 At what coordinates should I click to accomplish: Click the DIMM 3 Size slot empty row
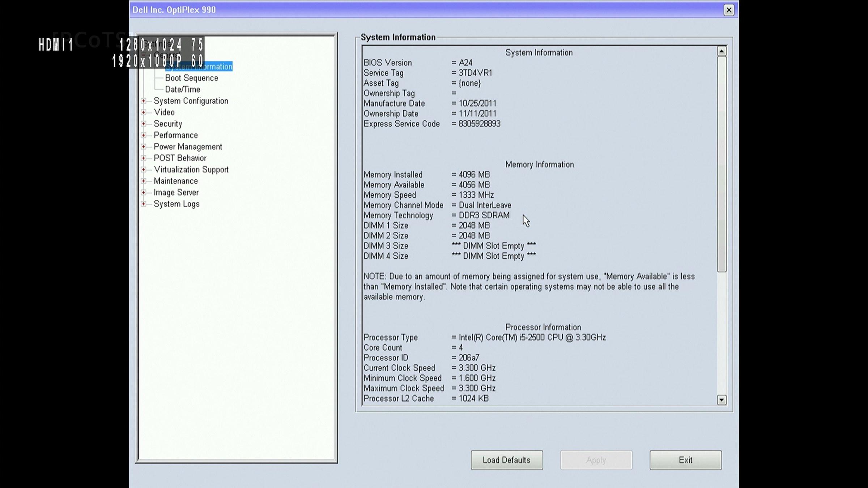click(x=450, y=246)
